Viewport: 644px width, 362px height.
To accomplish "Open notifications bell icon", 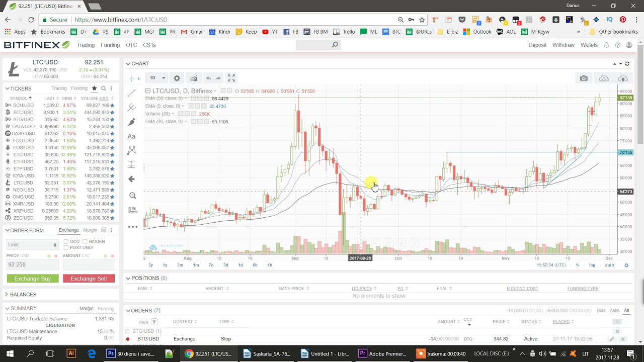I will point(606,45).
